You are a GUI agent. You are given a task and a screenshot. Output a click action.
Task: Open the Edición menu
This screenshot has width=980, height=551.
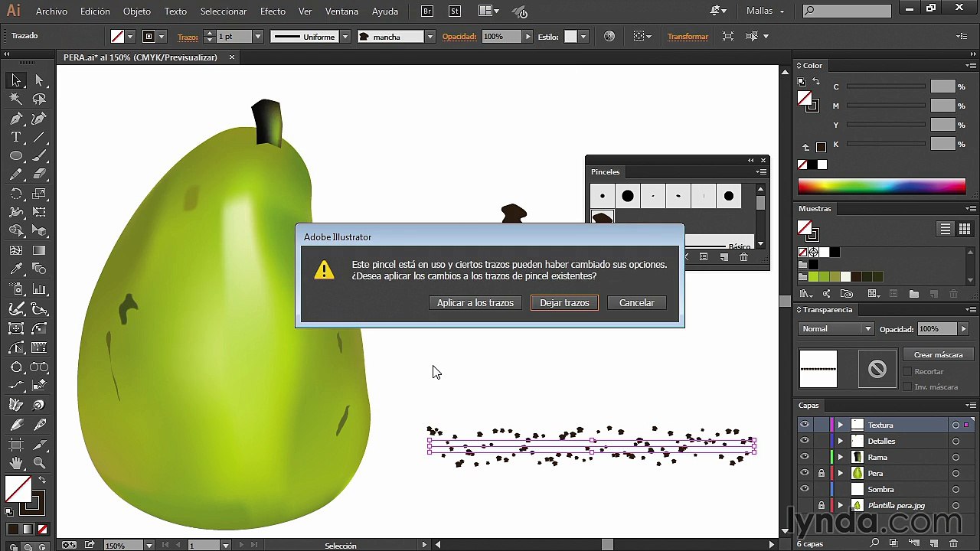point(95,11)
